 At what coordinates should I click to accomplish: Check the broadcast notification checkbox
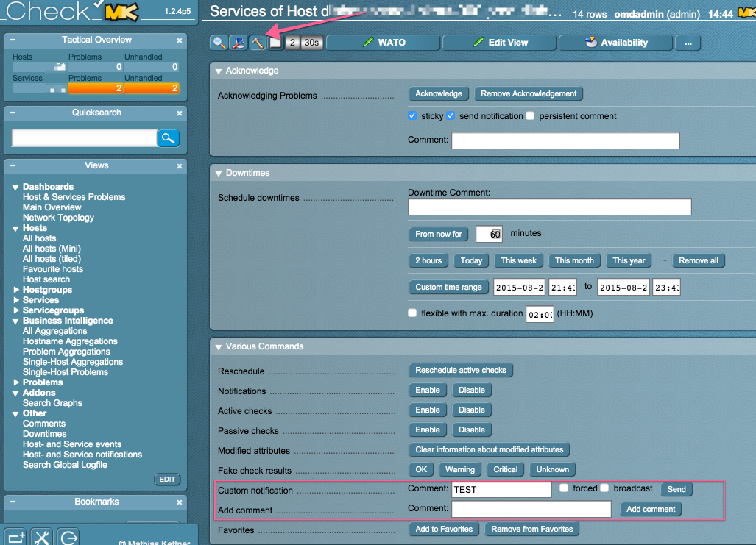[x=604, y=488]
